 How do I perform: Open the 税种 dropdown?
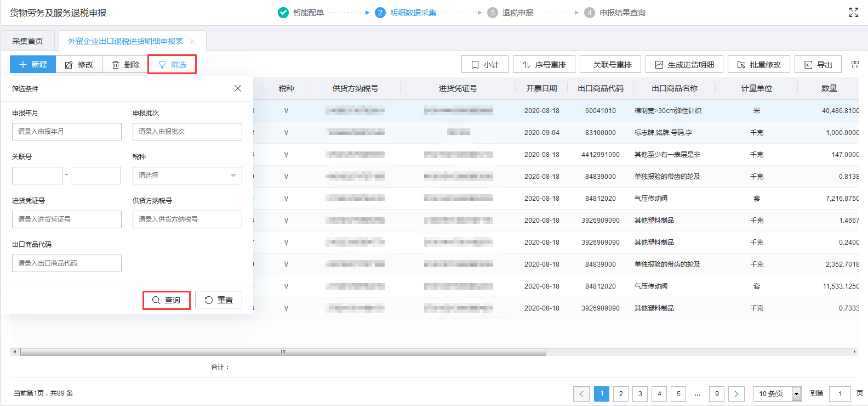tap(187, 176)
